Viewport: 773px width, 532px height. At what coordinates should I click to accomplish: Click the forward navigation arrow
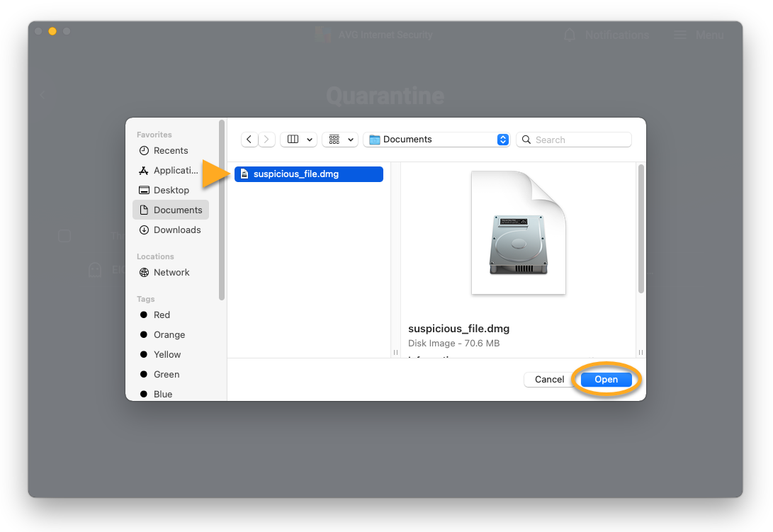click(266, 140)
